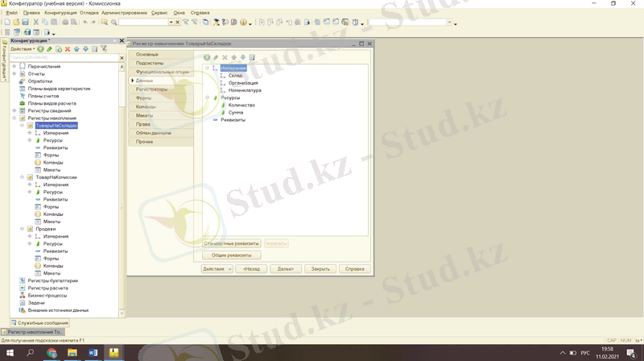Click the Copy object icon in Configuration panel
This screenshot has width=644, height=361.
pyautogui.click(x=59, y=49)
